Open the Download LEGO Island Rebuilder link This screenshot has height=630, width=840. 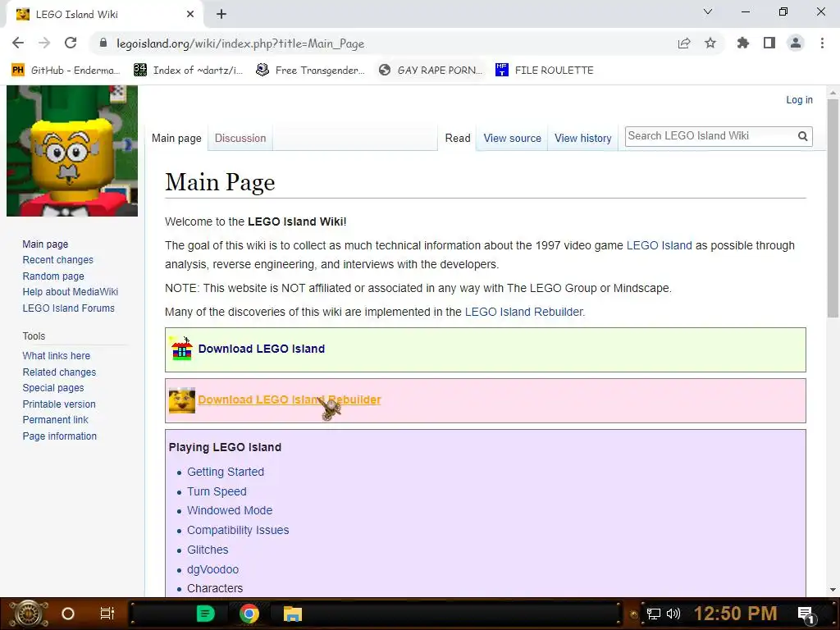[x=290, y=399]
